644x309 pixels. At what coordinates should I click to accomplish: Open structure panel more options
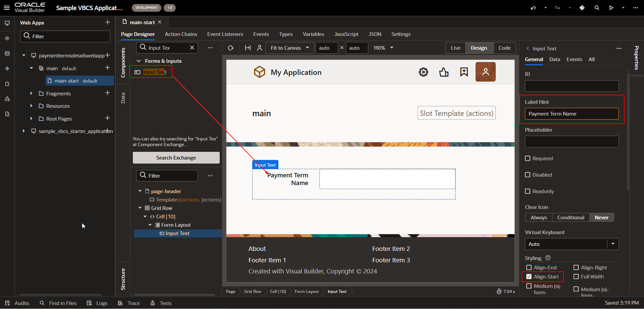pyautogui.click(x=210, y=176)
